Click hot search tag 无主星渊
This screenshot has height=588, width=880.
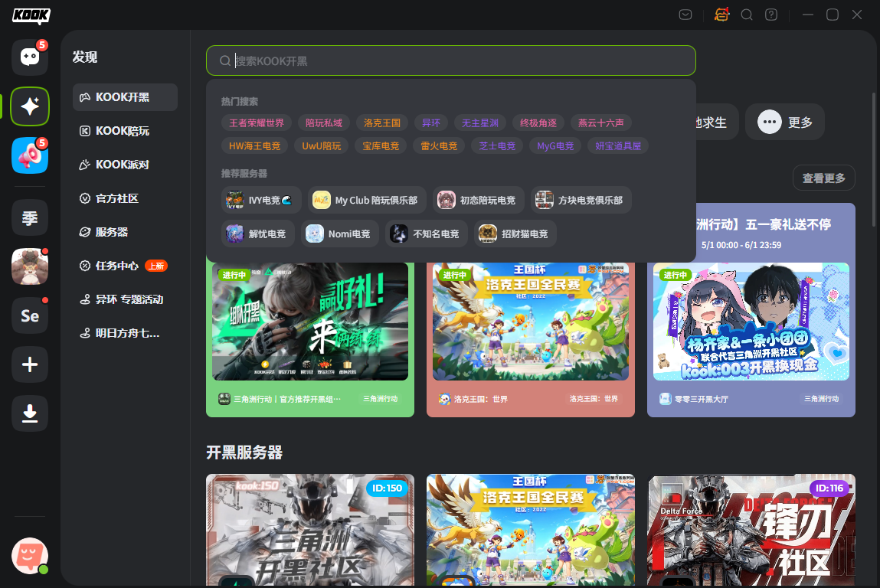tap(480, 122)
